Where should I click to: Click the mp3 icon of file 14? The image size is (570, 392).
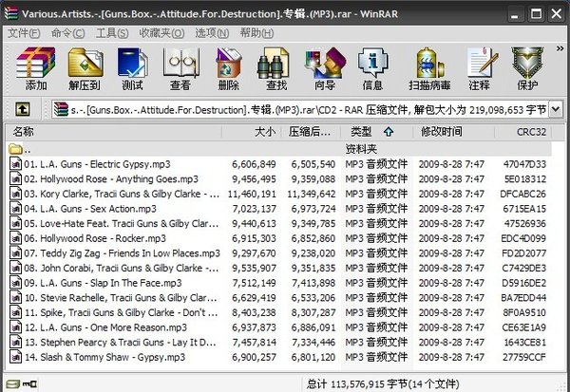15,357
